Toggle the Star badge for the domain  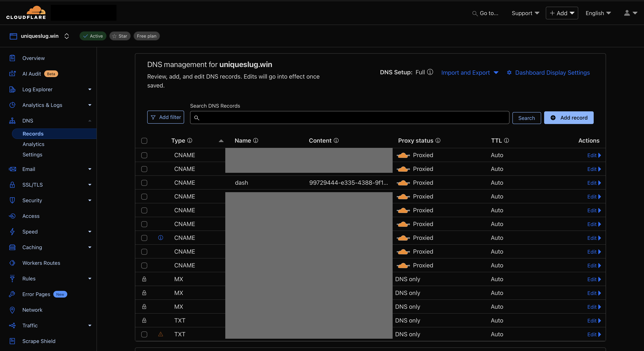click(x=120, y=36)
